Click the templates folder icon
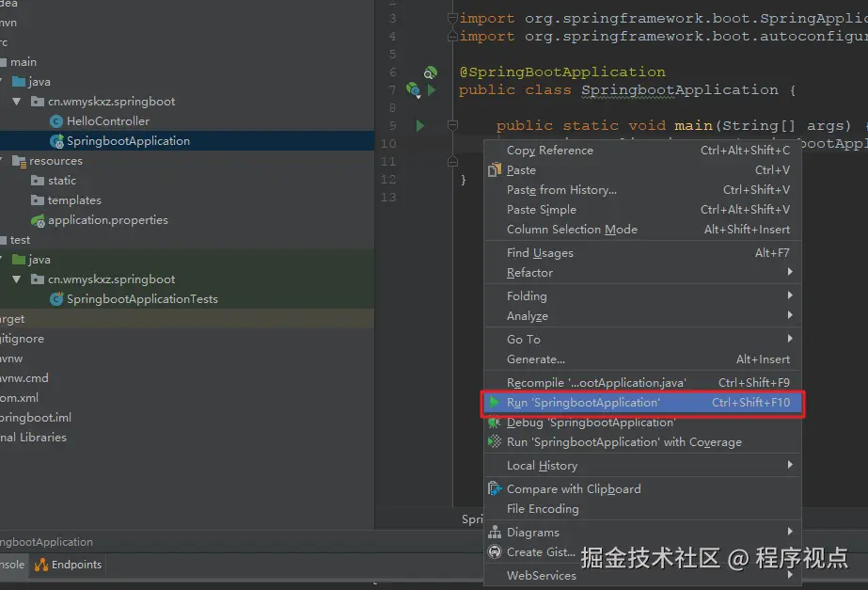This screenshot has width=868, height=590. [38, 200]
